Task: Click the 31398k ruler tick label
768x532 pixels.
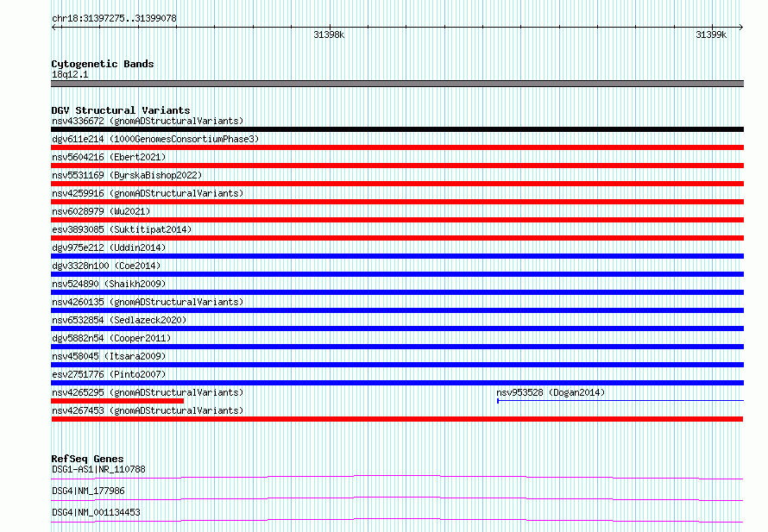Action: click(329, 34)
